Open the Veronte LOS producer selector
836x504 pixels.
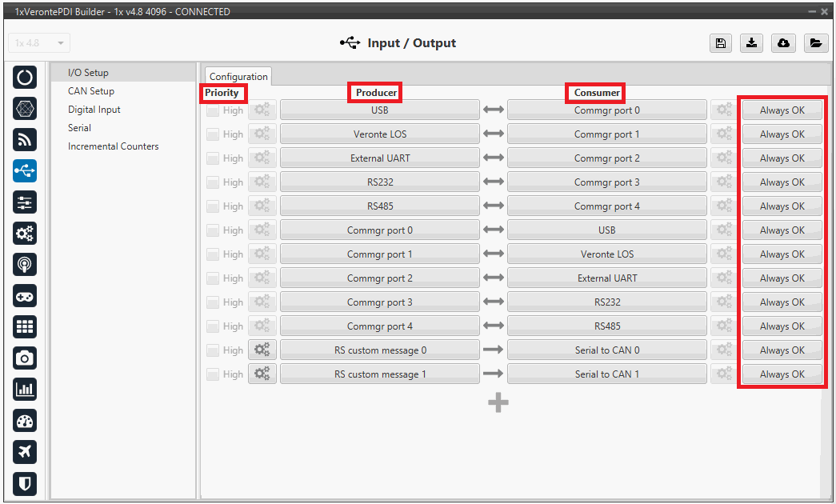coord(379,134)
